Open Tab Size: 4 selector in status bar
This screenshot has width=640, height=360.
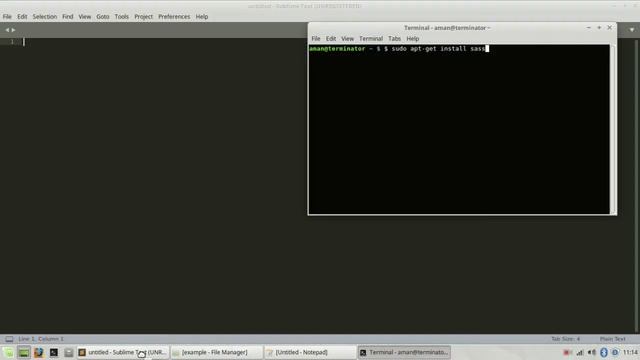tap(565, 339)
